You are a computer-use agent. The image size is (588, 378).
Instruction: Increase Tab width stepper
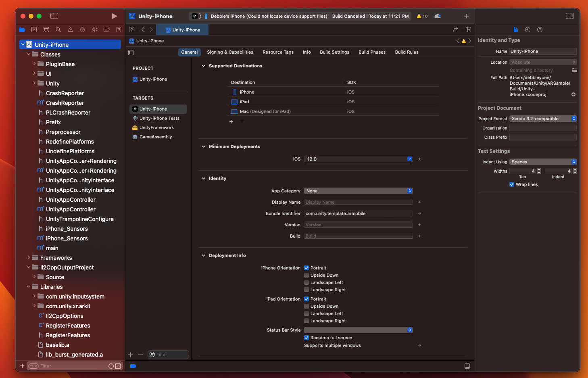[539, 170]
